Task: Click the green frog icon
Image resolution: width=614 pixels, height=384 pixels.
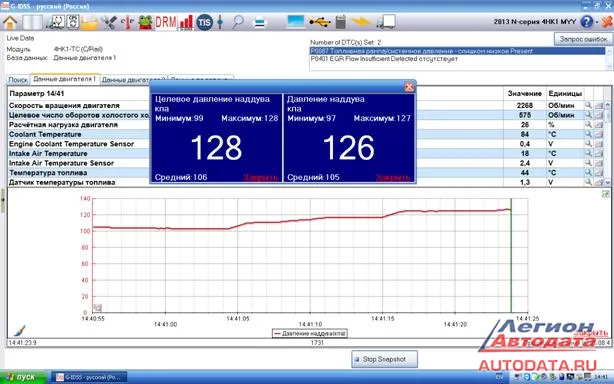Action: click(x=145, y=22)
